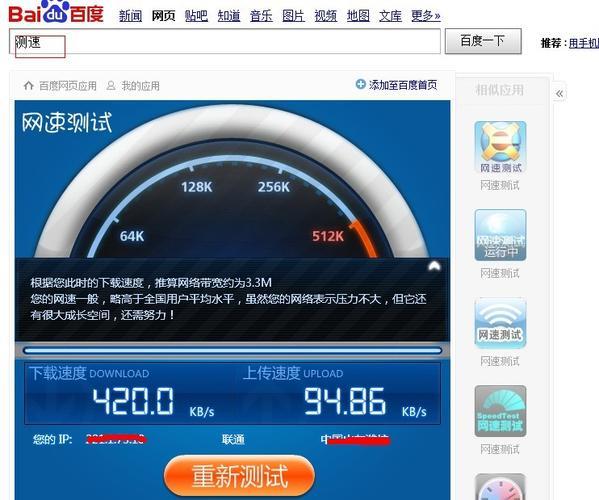The height and width of the screenshot is (500, 599).
Task: Click the 420.0 download speed value
Action: point(133,401)
